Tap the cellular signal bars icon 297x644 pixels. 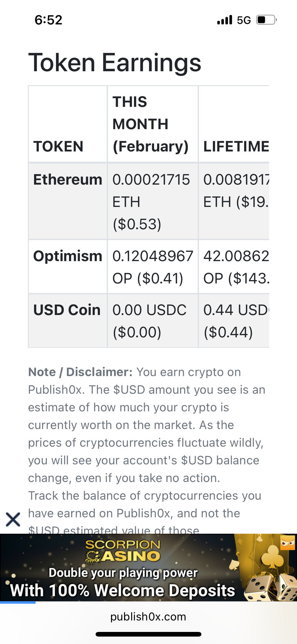coord(225,20)
